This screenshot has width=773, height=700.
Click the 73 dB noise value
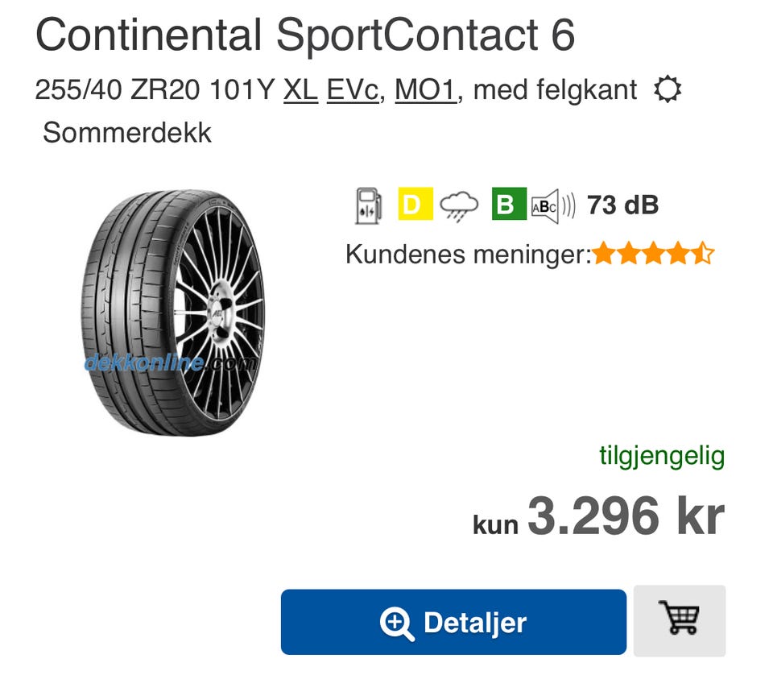pos(622,205)
